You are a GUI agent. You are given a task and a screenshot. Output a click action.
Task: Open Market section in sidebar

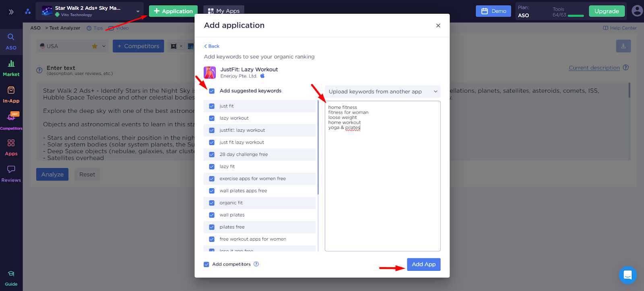[11, 68]
